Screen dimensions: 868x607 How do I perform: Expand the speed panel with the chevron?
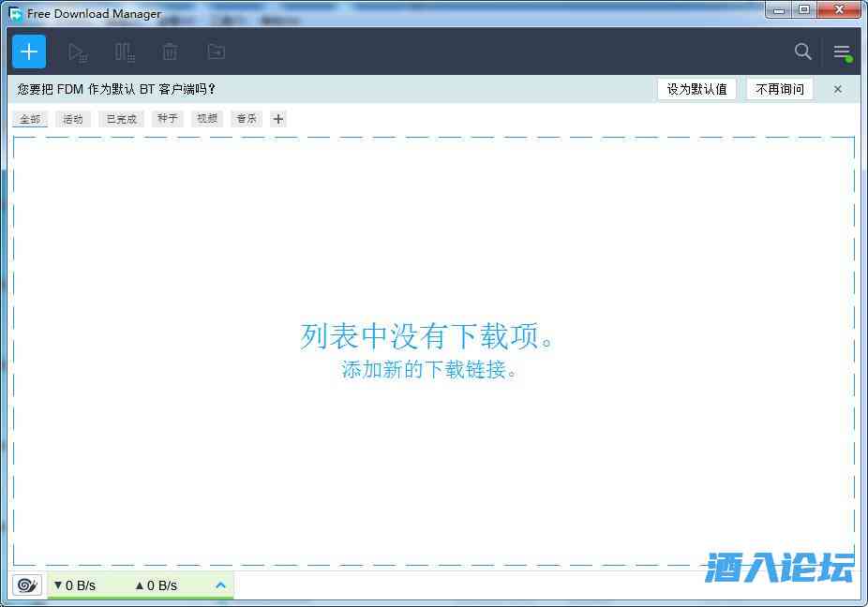pos(221,585)
